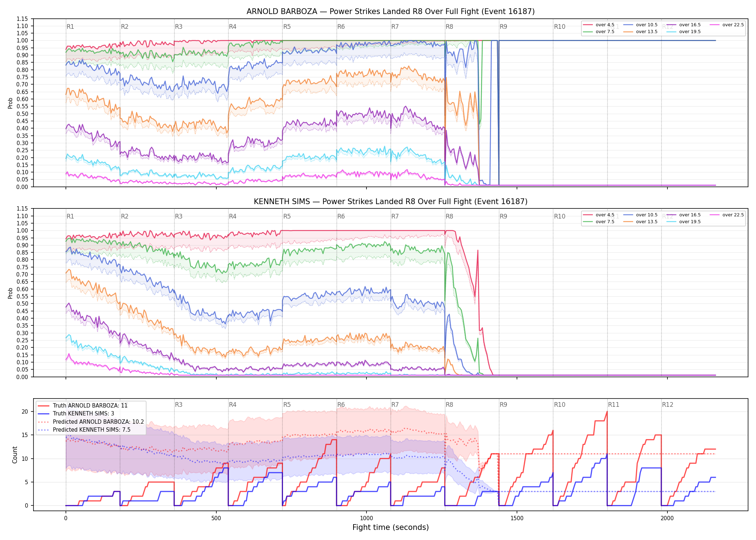This screenshot has height=540, width=756.
Task: Click the R3 round label in top chart
Action: pyautogui.click(x=179, y=27)
